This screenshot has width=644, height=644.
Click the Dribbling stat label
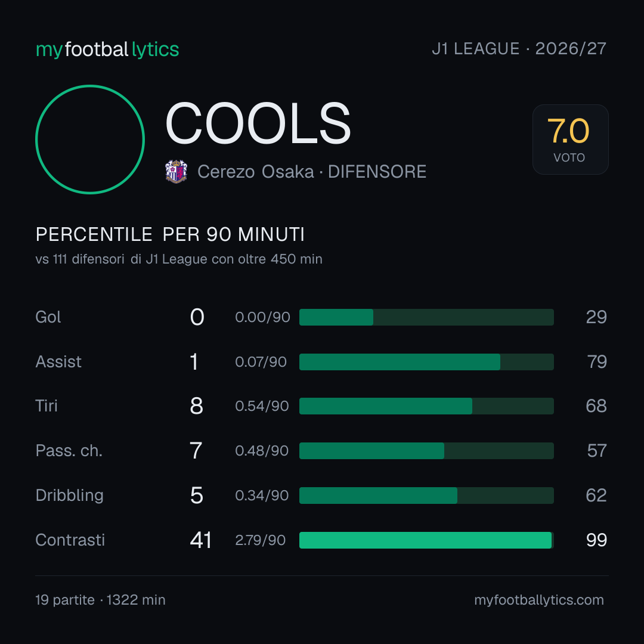click(69, 496)
